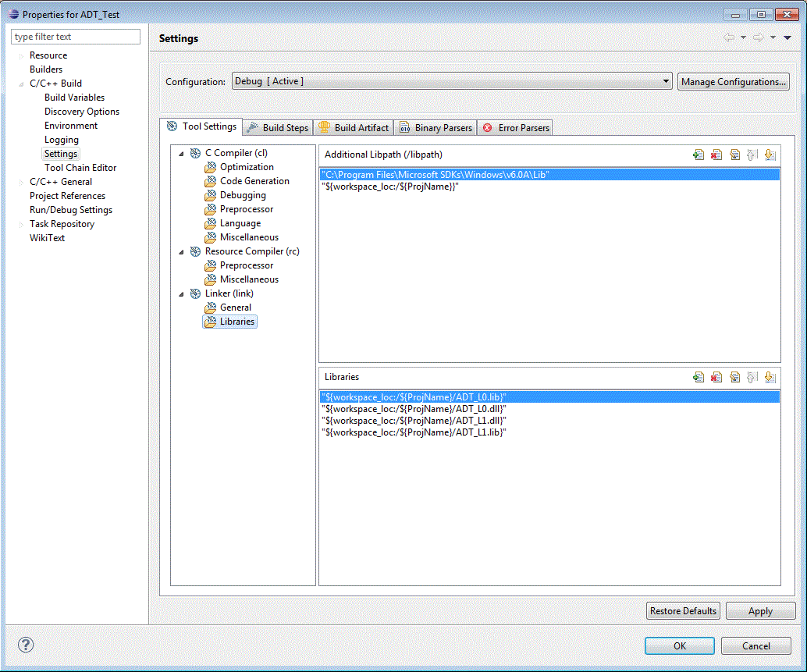
Task: Click the type filter text field
Action: [76, 37]
